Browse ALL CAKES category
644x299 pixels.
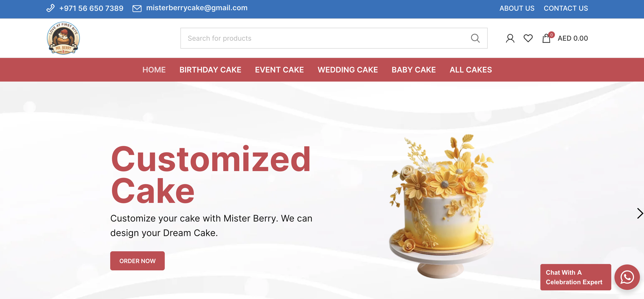pos(470,70)
